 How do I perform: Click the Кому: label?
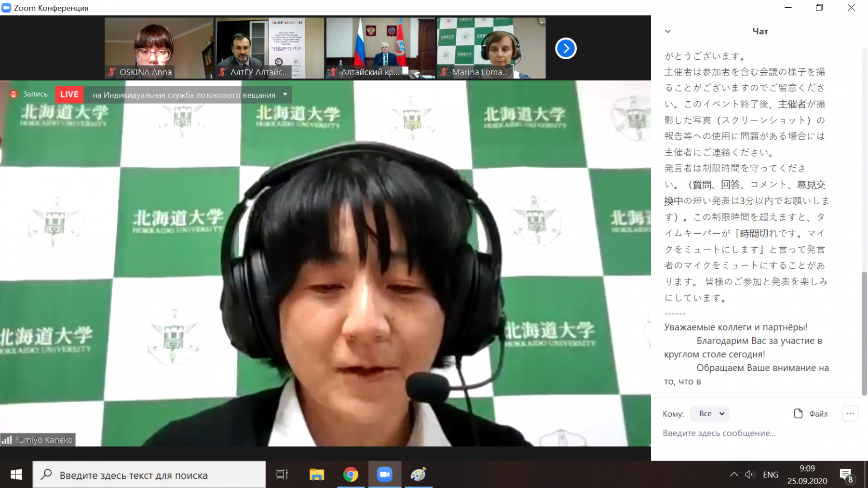(673, 414)
